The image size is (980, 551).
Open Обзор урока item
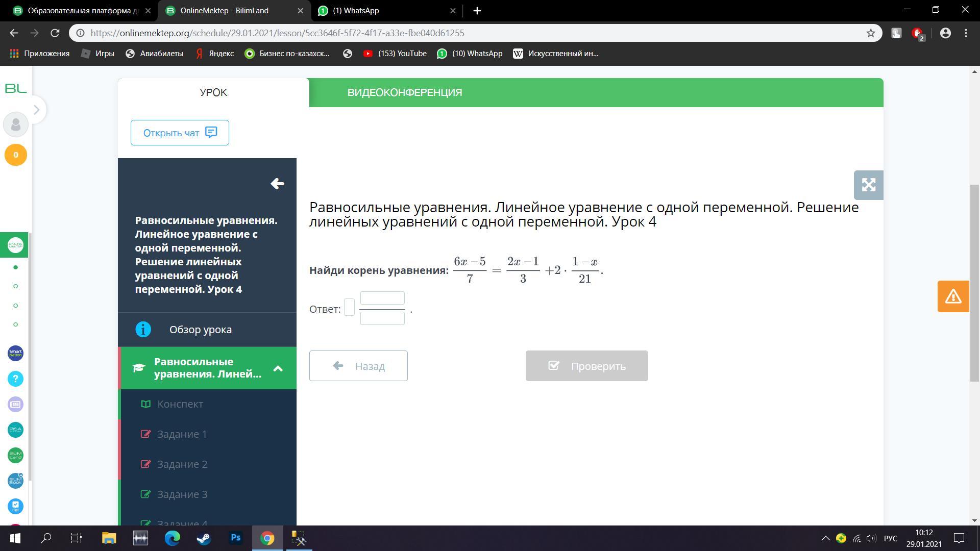click(x=200, y=330)
